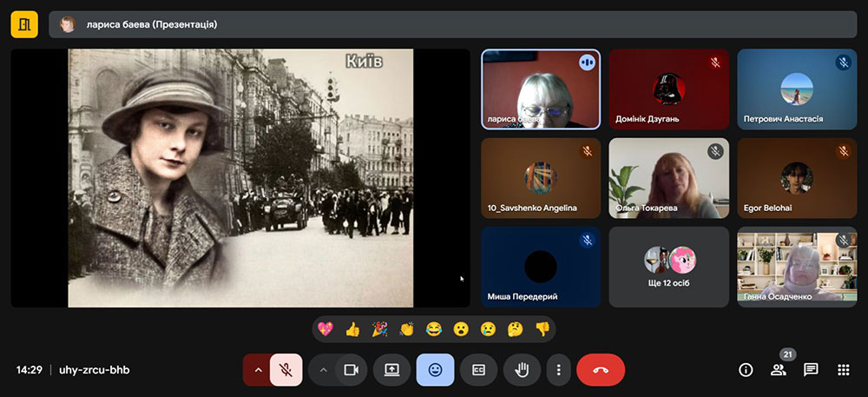Select the Ольга Токарева video tile
This screenshot has width=868, height=397.
(668, 178)
